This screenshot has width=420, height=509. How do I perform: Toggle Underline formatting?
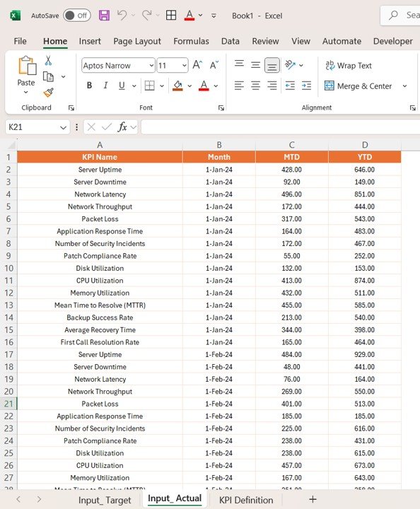[122, 86]
